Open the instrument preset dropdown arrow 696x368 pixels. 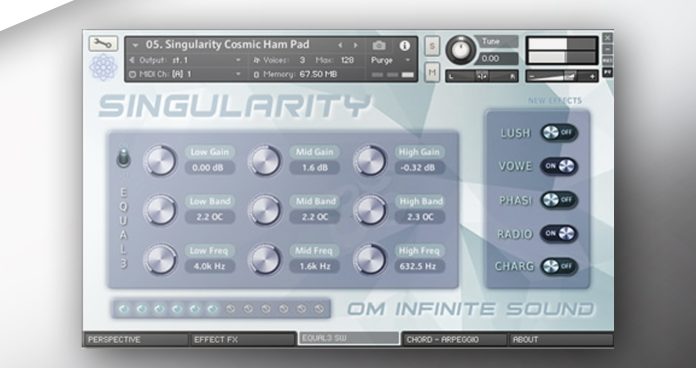(135, 45)
